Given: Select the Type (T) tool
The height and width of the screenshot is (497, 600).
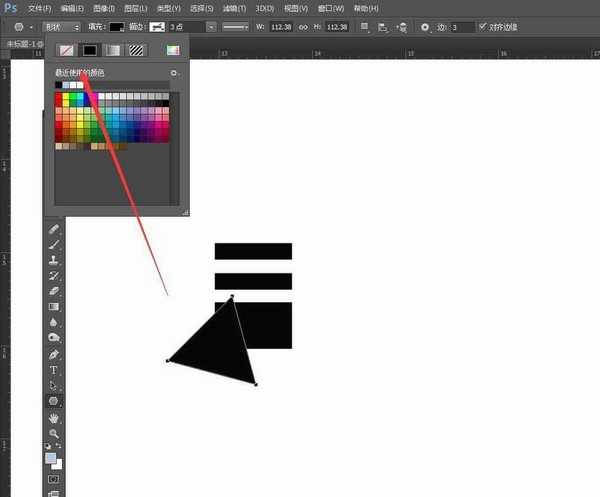Looking at the screenshot, I should click(54, 369).
